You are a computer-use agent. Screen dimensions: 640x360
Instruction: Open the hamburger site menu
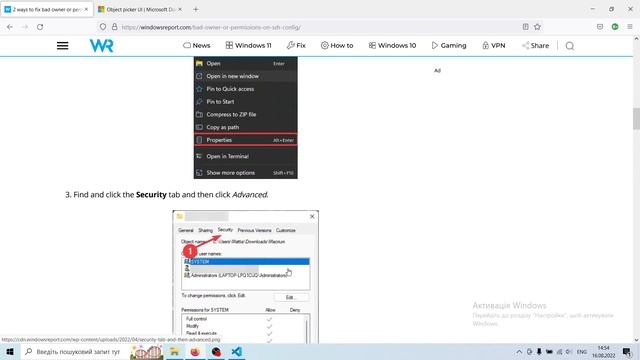tap(62, 45)
